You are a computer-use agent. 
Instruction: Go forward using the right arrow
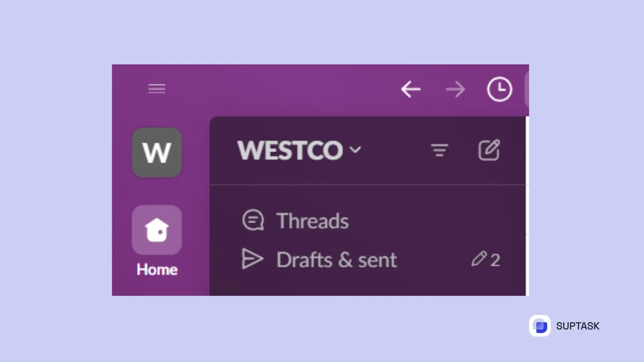(455, 89)
